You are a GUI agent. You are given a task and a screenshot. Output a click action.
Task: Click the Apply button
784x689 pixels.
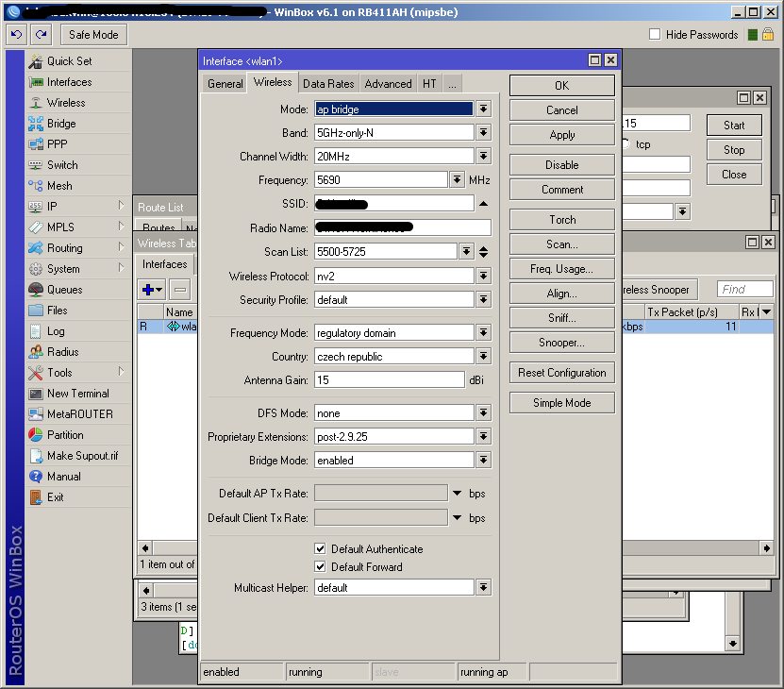coord(562,135)
